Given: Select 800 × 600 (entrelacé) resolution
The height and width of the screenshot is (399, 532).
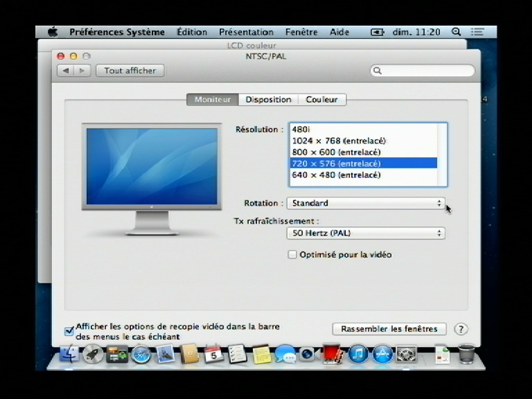Looking at the screenshot, I should [x=363, y=152].
